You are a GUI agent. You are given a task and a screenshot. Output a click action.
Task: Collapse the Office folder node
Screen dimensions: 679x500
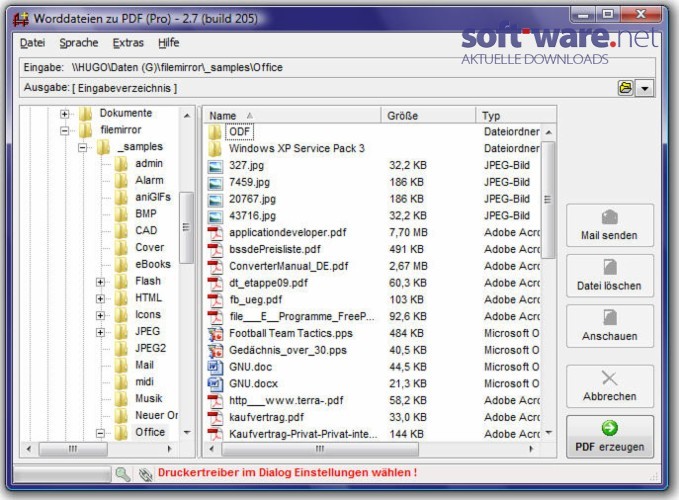pyautogui.click(x=100, y=433)
